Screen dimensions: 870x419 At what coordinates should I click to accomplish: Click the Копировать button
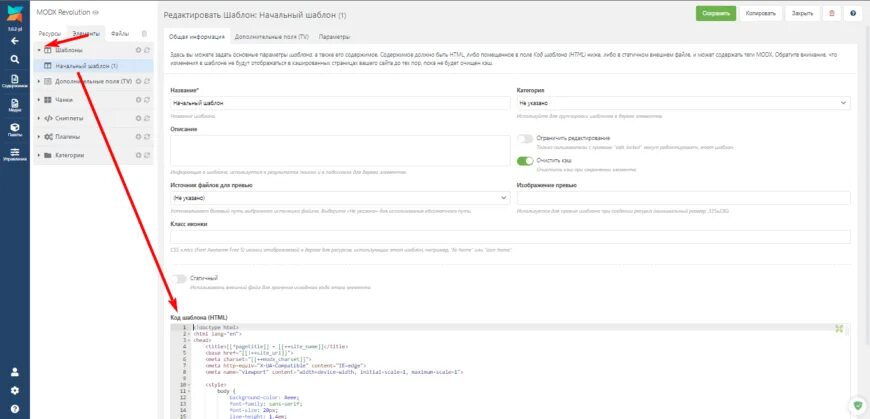click(x=760, y=14)
